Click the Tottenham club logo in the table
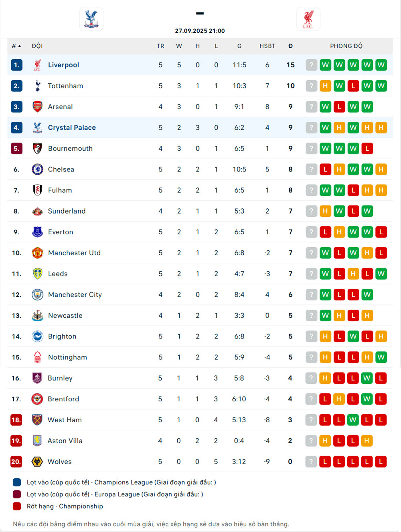The width and height of the screenshot is (401, 532). click(38, 86)
